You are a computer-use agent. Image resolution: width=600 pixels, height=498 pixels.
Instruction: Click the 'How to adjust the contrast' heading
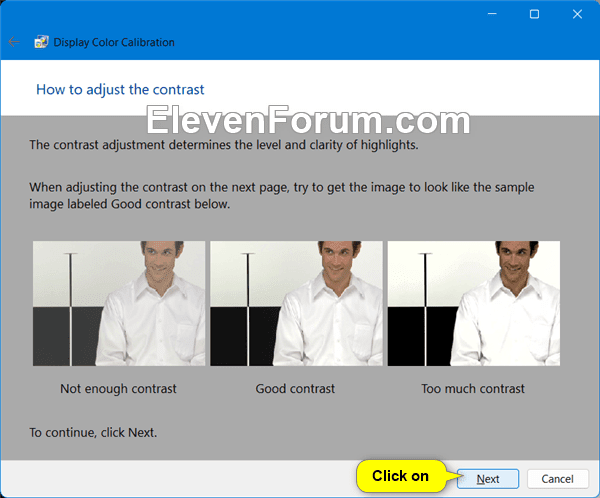(x=120, y=90)
